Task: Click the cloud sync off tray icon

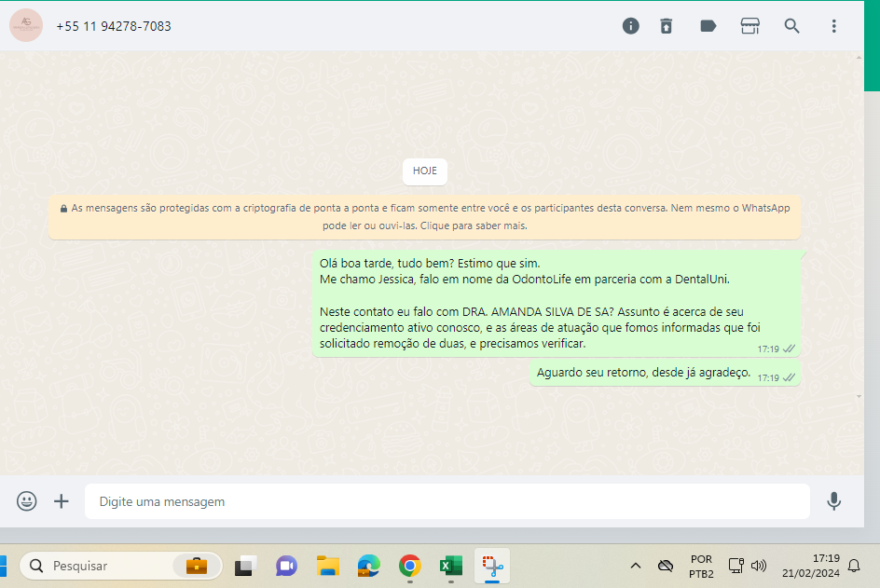Action: (x=666, y=566)
